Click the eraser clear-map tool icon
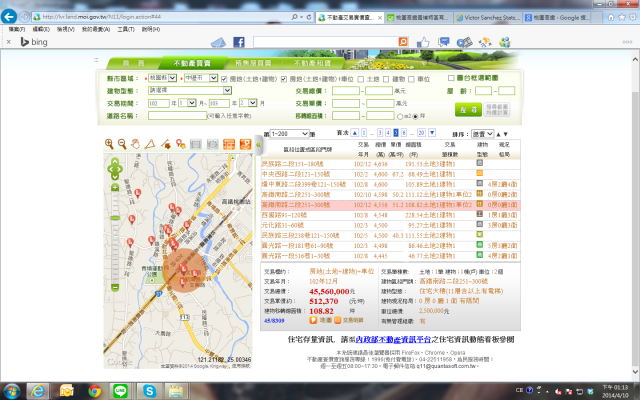Screen dimensions: 640x400 pos(165,144)
